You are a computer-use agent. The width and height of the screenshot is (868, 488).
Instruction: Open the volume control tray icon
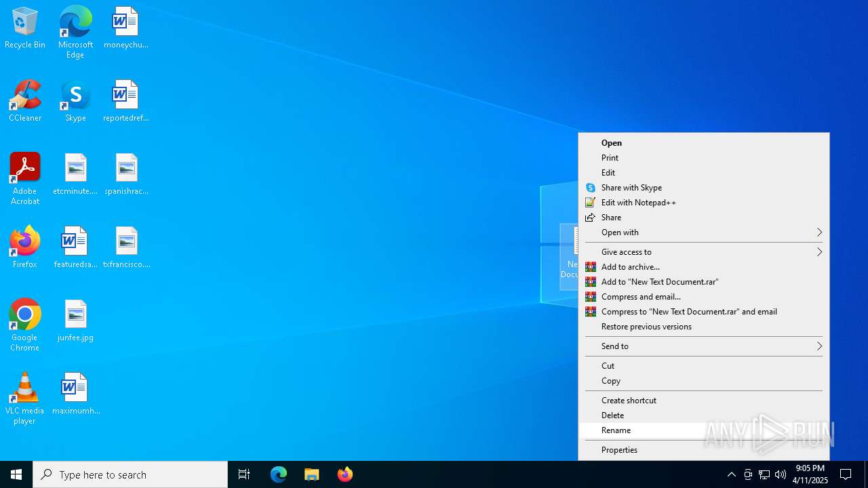pyautogui.click(x=781, y=474)
